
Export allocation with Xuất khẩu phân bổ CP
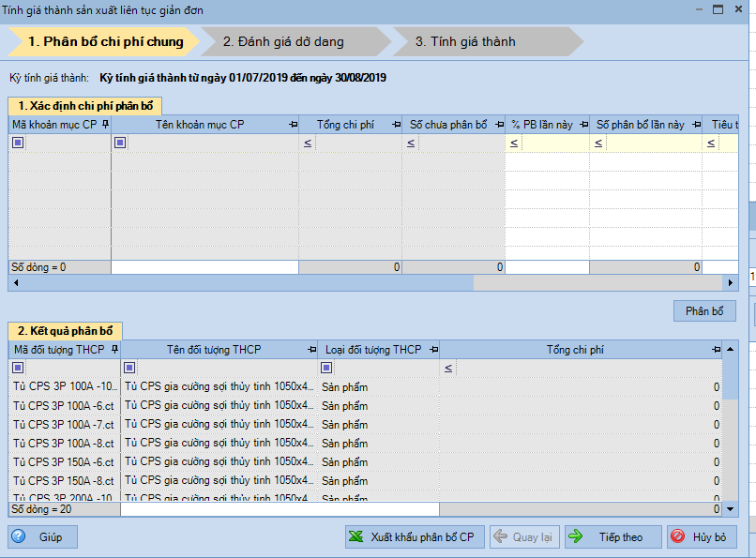tap(413, 536)
